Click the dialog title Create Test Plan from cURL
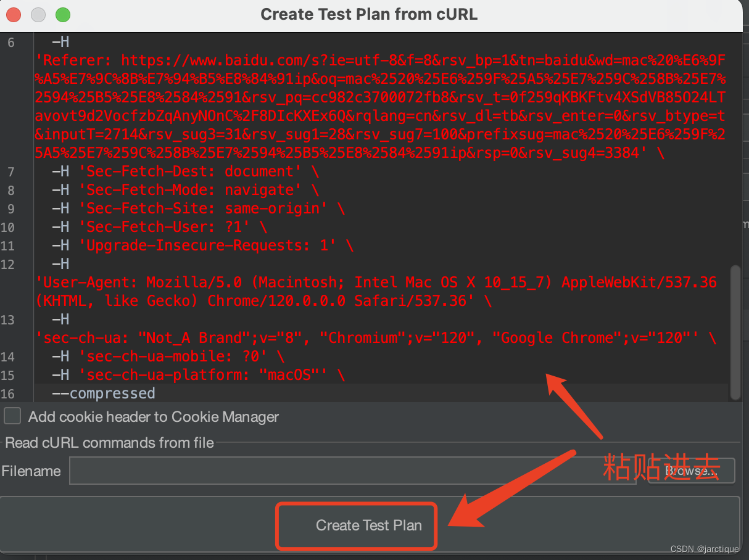 (x=368, y=14)
